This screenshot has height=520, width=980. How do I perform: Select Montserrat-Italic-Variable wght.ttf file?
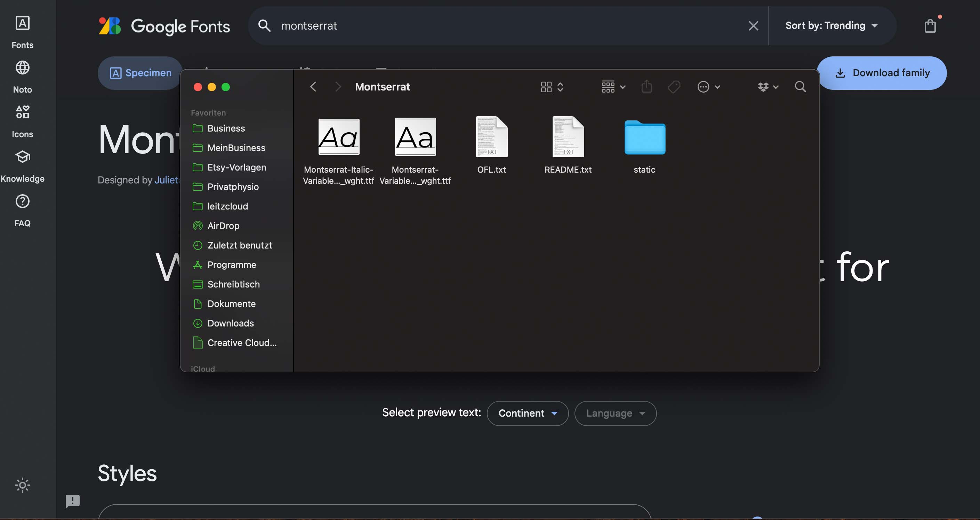[x=339, y=151]
